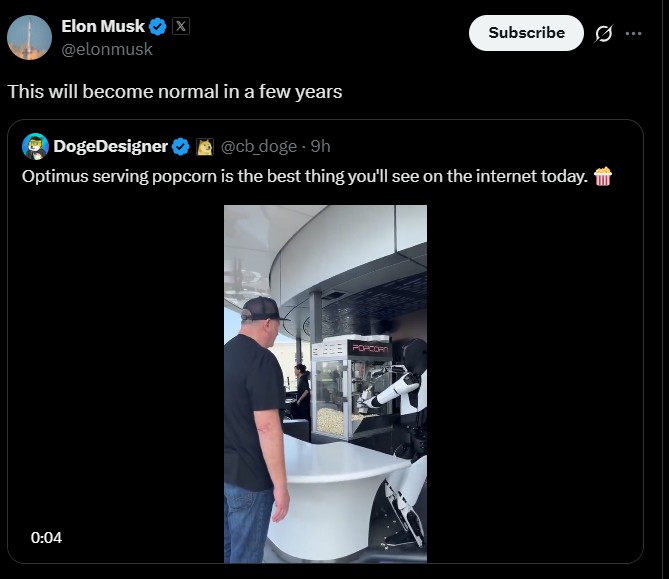Open the three-dot more options menu
669x579 pixels.
tap(633, 33)
